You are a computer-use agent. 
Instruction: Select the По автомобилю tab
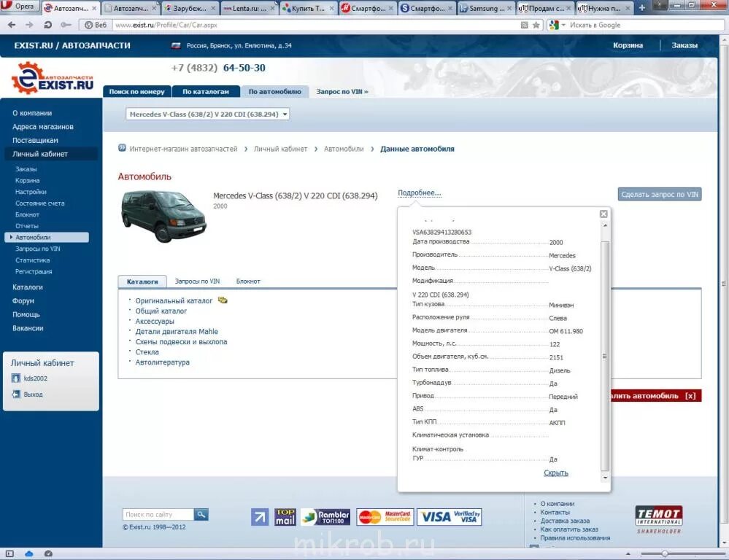[x=275, y=92]
